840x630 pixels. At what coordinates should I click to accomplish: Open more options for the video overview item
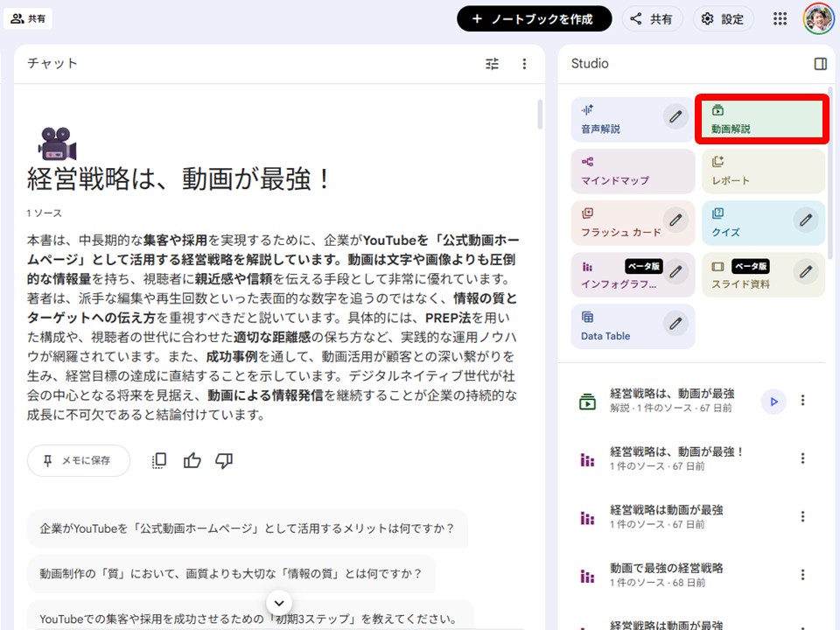pos(802,400)
